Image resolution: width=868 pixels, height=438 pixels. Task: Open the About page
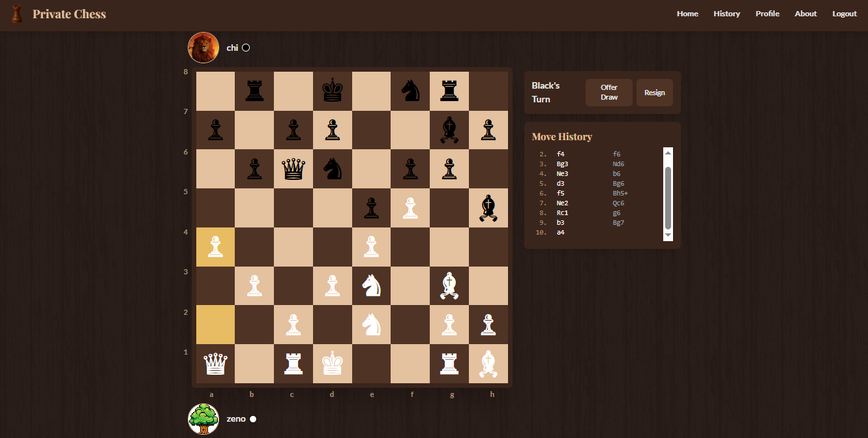point(805,14)
